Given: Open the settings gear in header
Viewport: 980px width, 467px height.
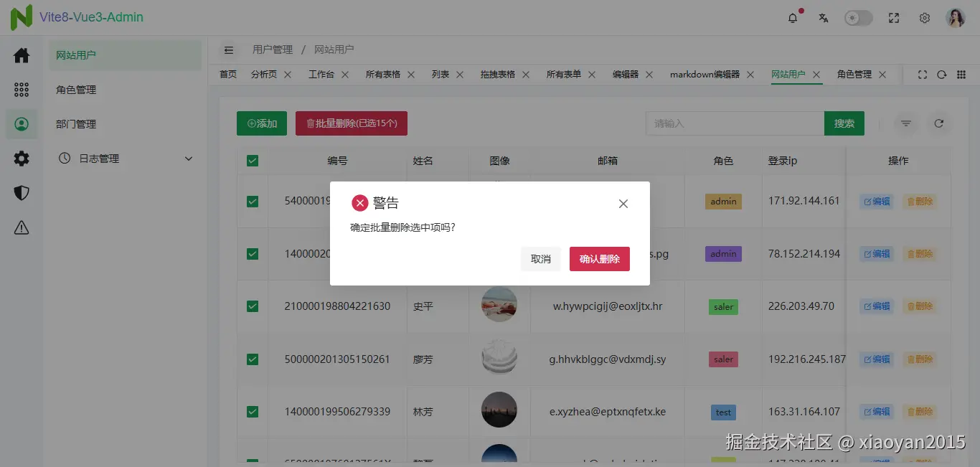Looking at the screenshot, I should [x=925, y=18].
